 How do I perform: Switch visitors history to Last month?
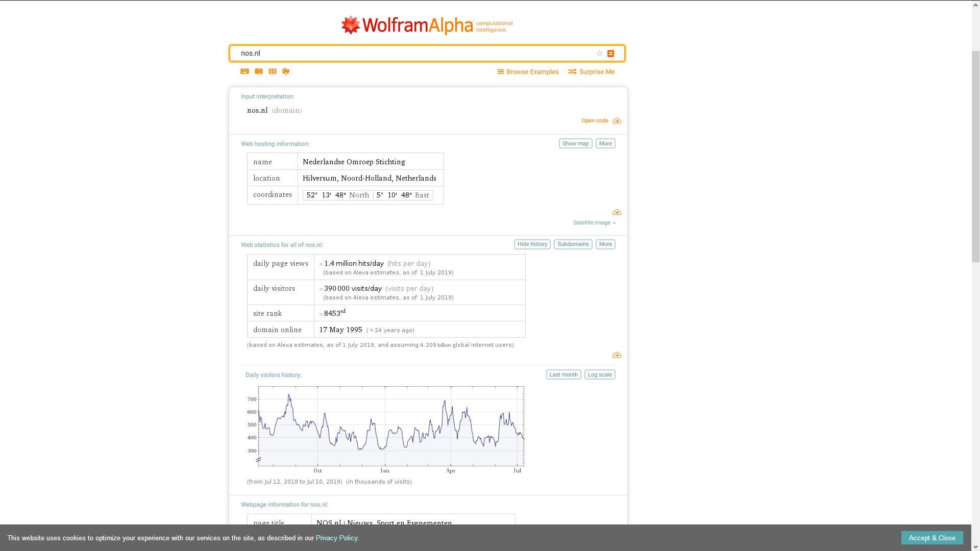click(x=563, y=375)
